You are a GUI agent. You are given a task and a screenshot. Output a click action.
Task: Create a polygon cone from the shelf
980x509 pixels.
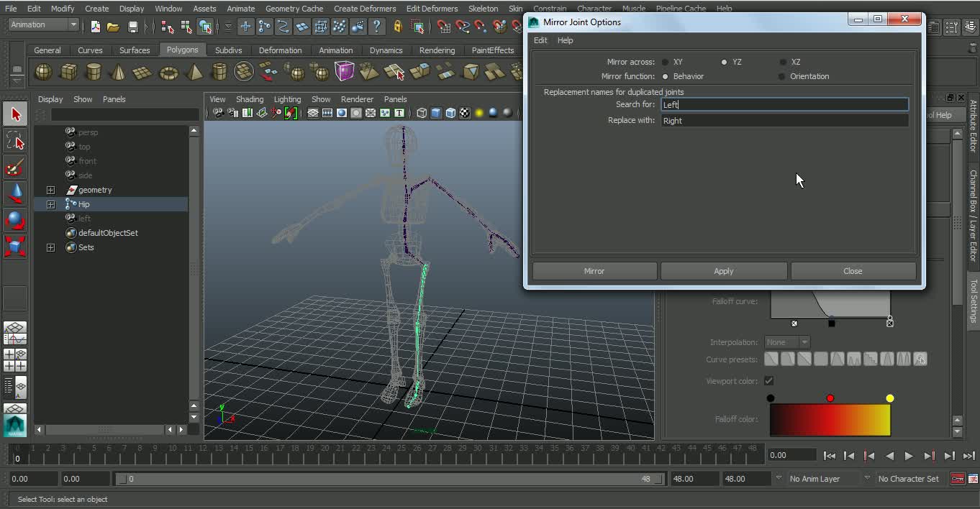(x=119, y=72)
